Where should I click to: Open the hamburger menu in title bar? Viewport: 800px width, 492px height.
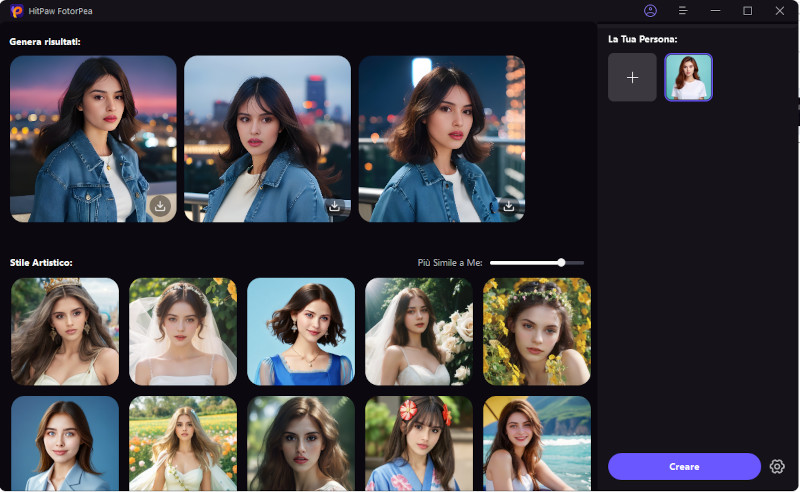coord(683,11)
